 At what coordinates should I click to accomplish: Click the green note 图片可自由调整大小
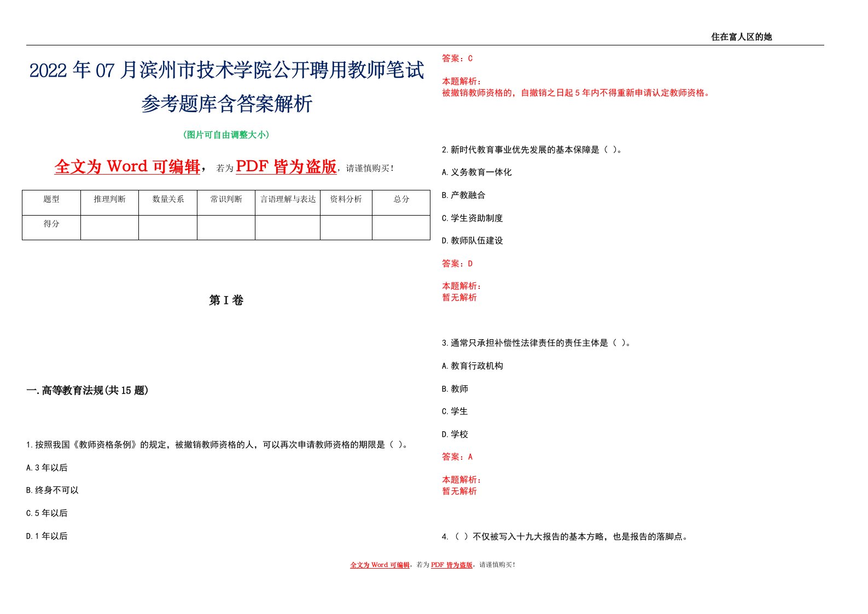coord(226,135)
